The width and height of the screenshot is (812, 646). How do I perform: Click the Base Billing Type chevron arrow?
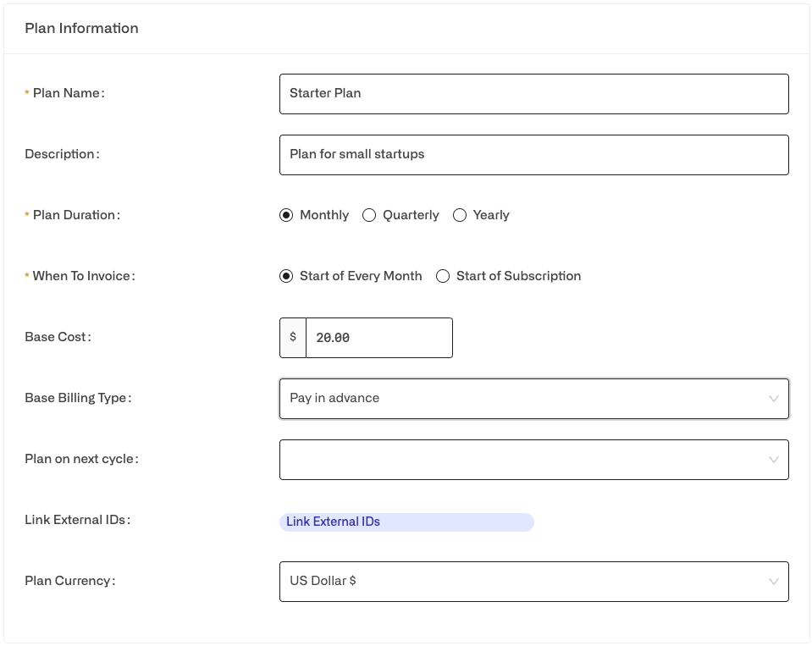[773, 399]
